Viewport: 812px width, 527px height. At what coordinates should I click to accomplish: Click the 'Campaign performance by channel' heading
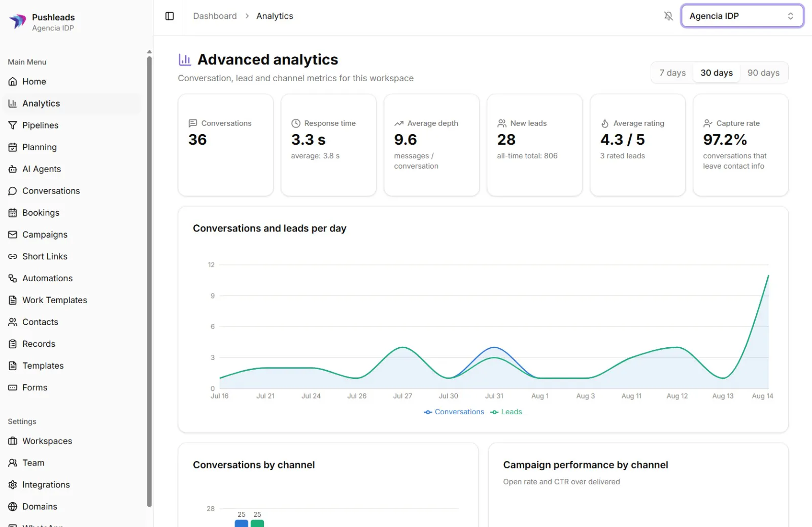(x=585, y=465)
